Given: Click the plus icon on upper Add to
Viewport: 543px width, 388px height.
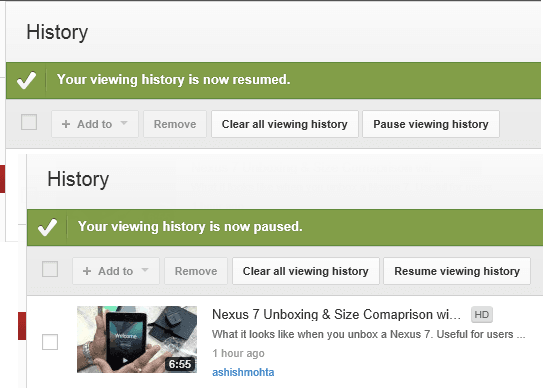Looking at the screenshot, I should click(x=66, y=124).
